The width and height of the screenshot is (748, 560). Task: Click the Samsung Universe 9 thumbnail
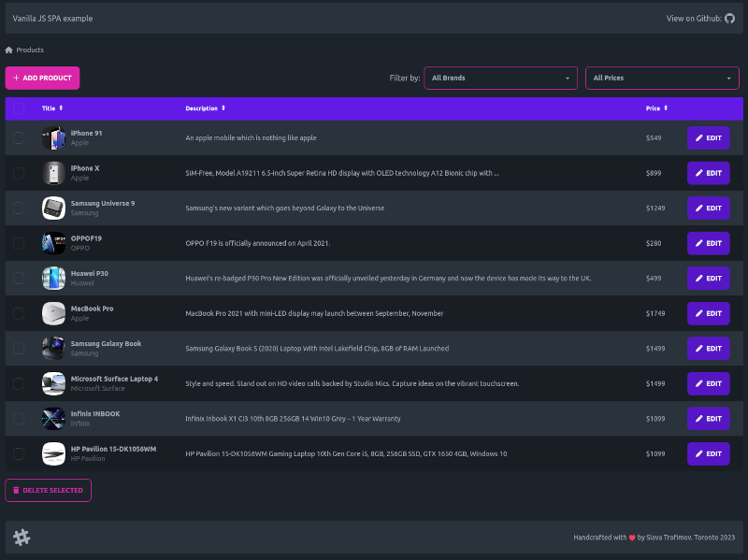pyautogui.click(x=53, y=208)
